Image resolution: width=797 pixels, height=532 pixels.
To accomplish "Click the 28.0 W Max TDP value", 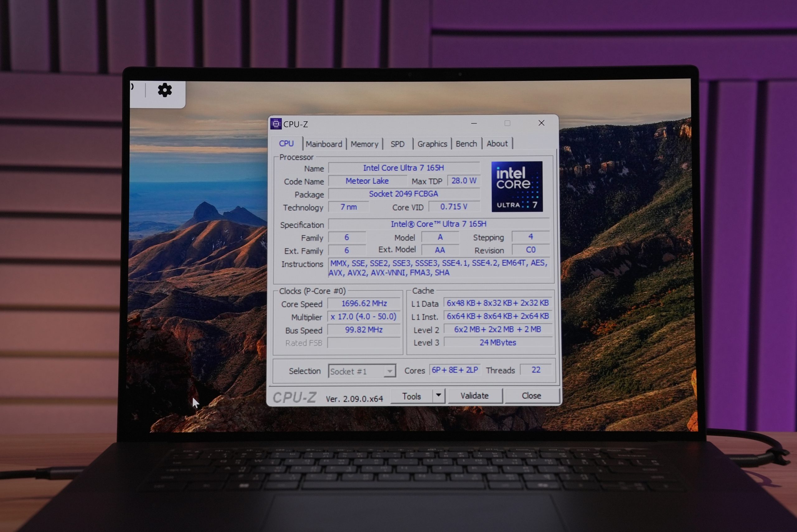I will (x=464, y=180).
